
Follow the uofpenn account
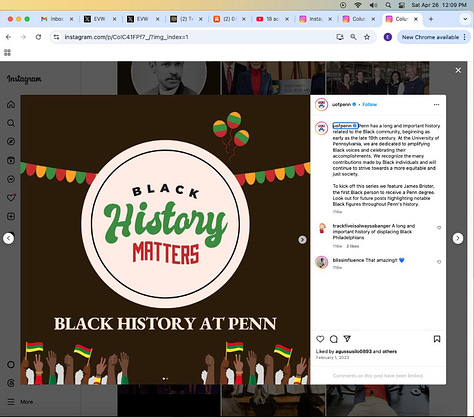pyautogui.click(x=370, y=104)
